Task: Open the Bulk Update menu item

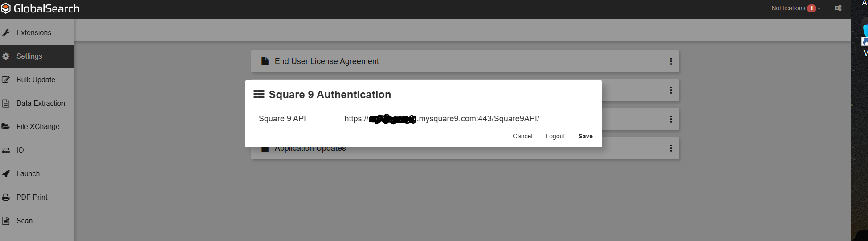Action: pos(36,80)
